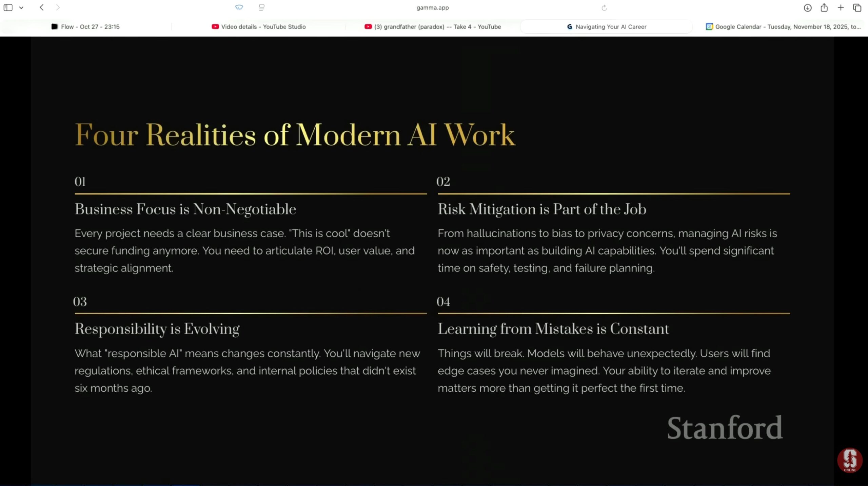Viewport: 868px width, 486px height.
Task: Click the Stanford Online badge logo
Action: (849, 460)
